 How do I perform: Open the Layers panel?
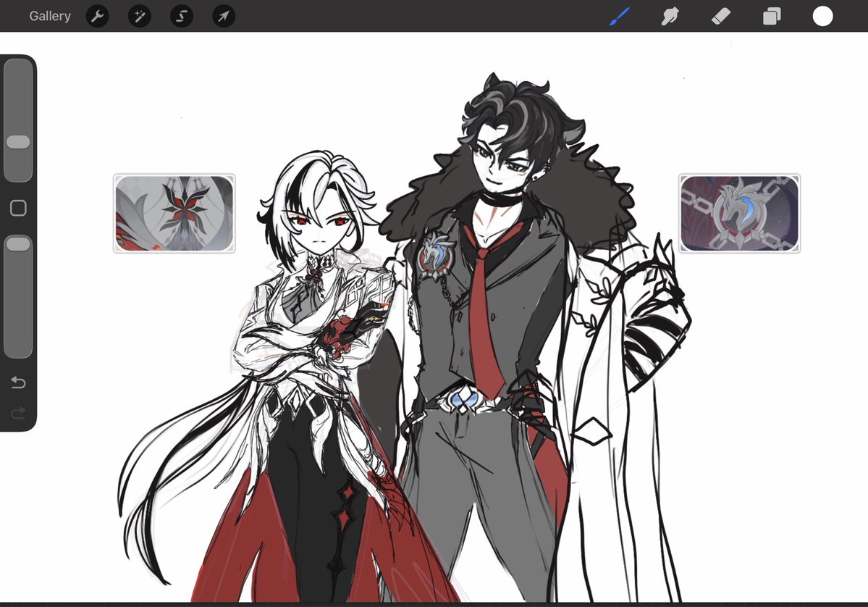tap(772, 16)
